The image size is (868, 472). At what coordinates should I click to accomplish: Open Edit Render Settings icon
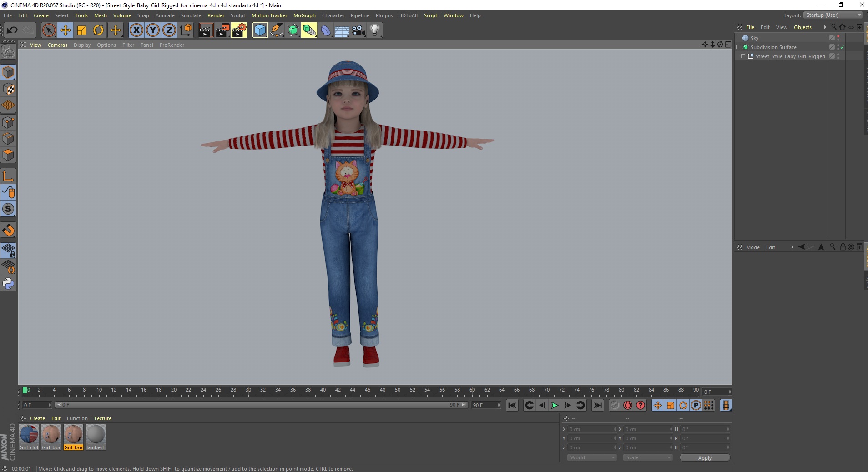239,30
